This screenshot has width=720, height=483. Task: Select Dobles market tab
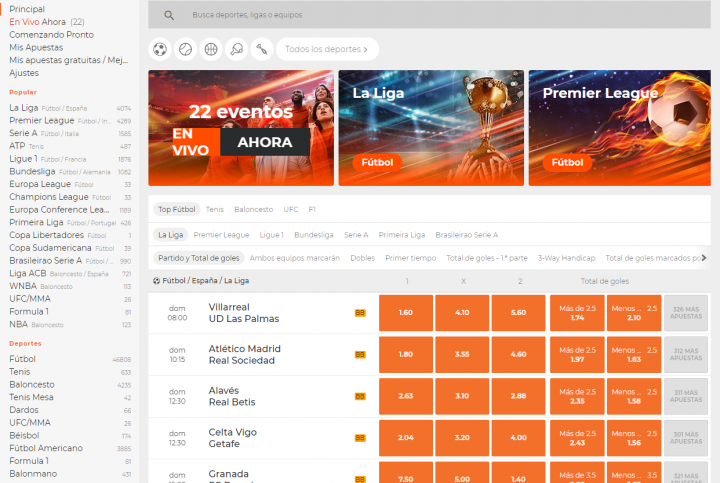pos(363,258)
